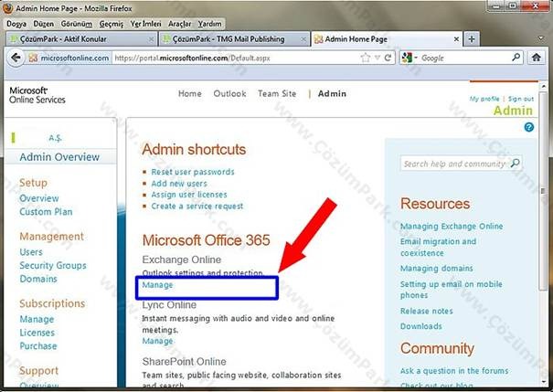553x392 pixels.
Task: Click Create a service request shortcut
Action: 197,207
